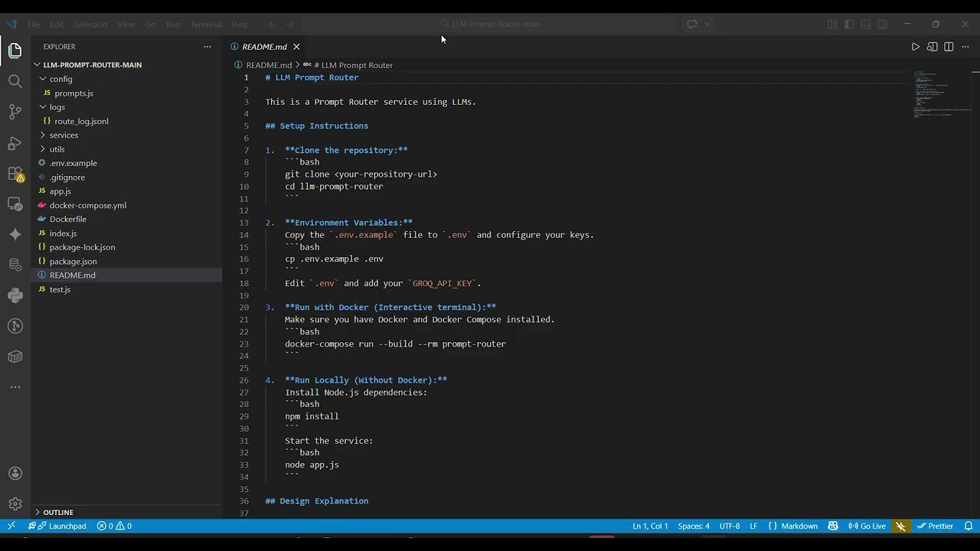Change the LF end of line sequence
980x551 pixels.
pyautogui.click(x=753, y=526)
